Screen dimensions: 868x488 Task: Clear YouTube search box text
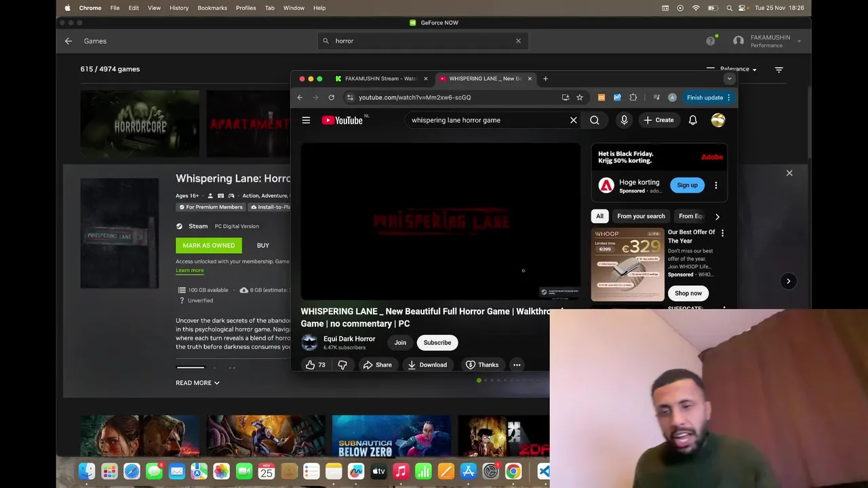tap(573, 120)
